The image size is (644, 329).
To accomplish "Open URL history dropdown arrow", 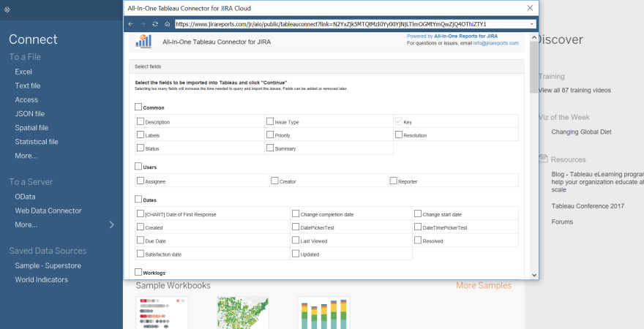I will pyautogui.click(x=531, y=24).
